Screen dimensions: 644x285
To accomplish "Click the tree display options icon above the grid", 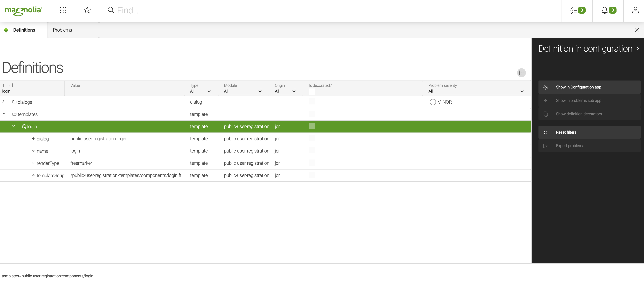I will (x=522, y=73).
